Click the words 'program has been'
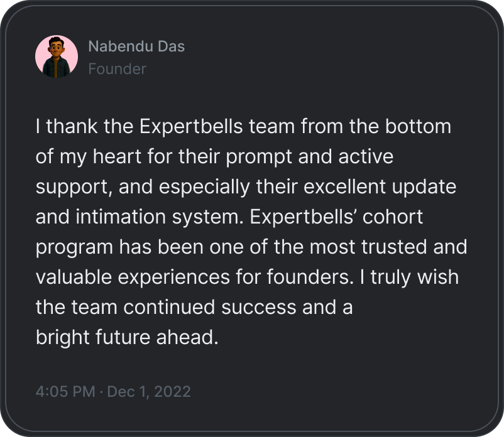 click(x=119, y=247)
